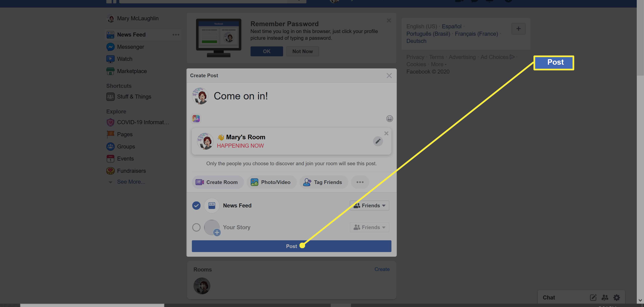Open Terms footer link
Screen dimensions: 644x307
click(x=436, y=57)
